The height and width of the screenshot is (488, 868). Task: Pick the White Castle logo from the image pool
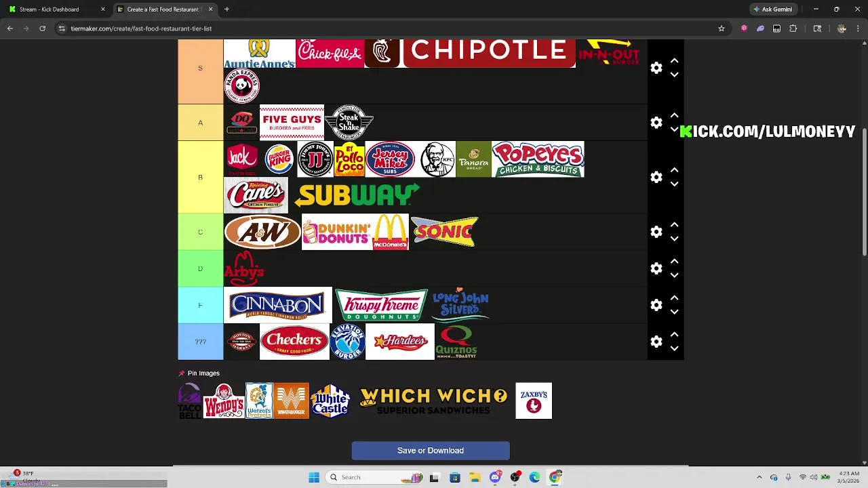[x=330, y=401]
